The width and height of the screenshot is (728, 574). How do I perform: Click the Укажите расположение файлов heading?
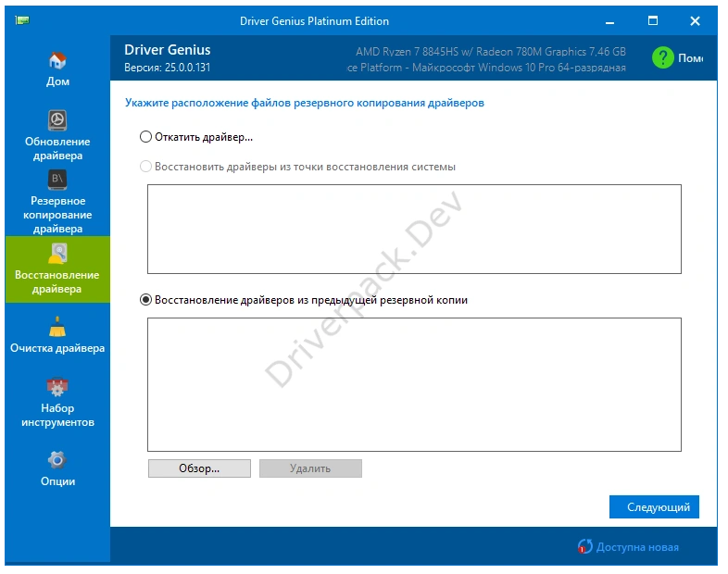pos(304,103)
